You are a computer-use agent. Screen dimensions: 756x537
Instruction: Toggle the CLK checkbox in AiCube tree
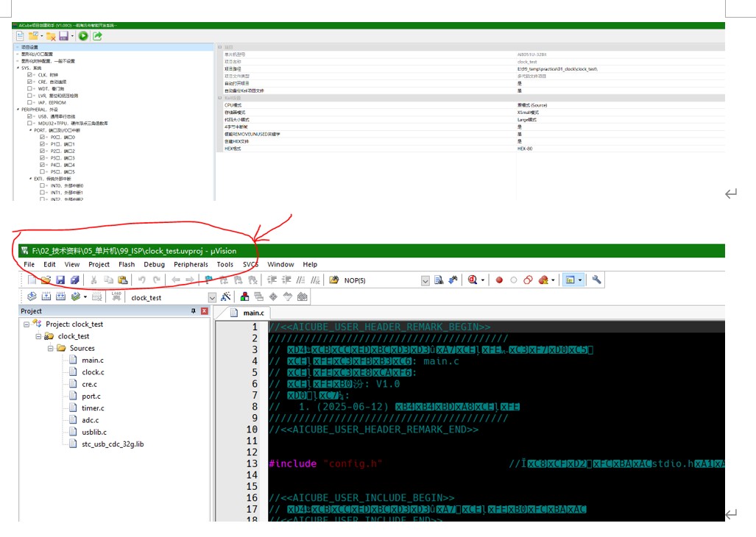click(x=30, y=75)
